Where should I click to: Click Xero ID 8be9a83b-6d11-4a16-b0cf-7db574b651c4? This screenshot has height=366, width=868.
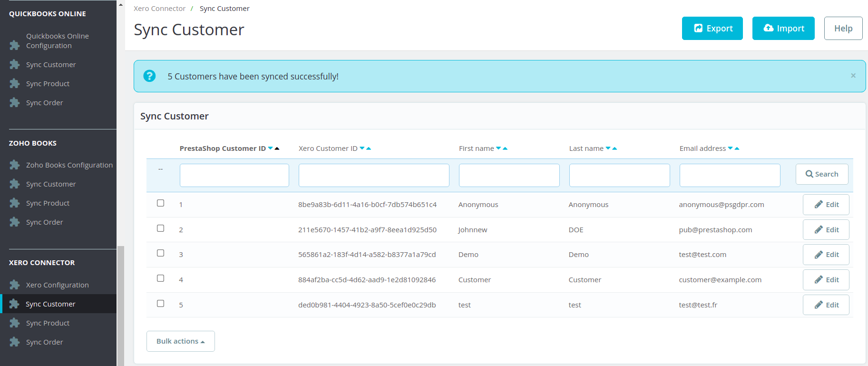[x=367, y=204]
